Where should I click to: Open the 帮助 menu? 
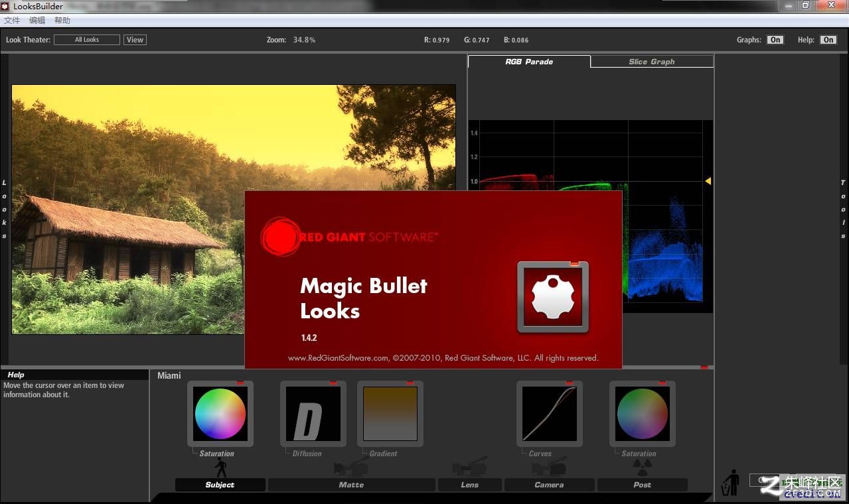click(62, 21)
